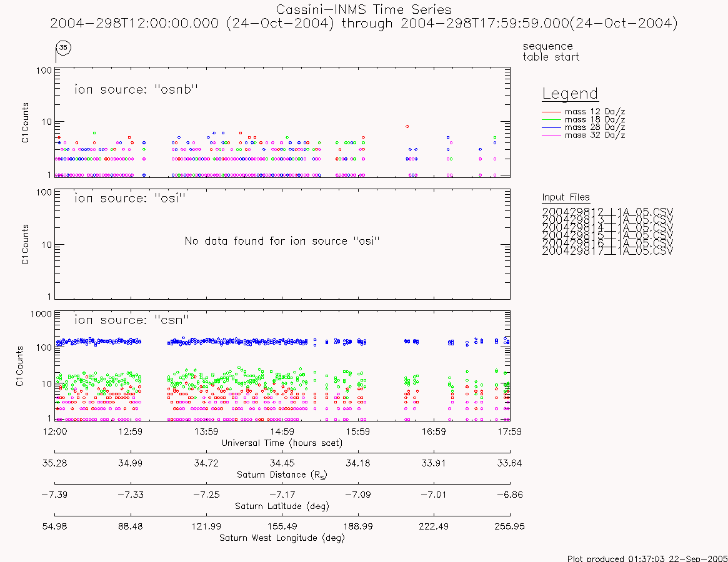Click the 'Universal Time (hours scet)' axis label

click(x=282, y=443)
